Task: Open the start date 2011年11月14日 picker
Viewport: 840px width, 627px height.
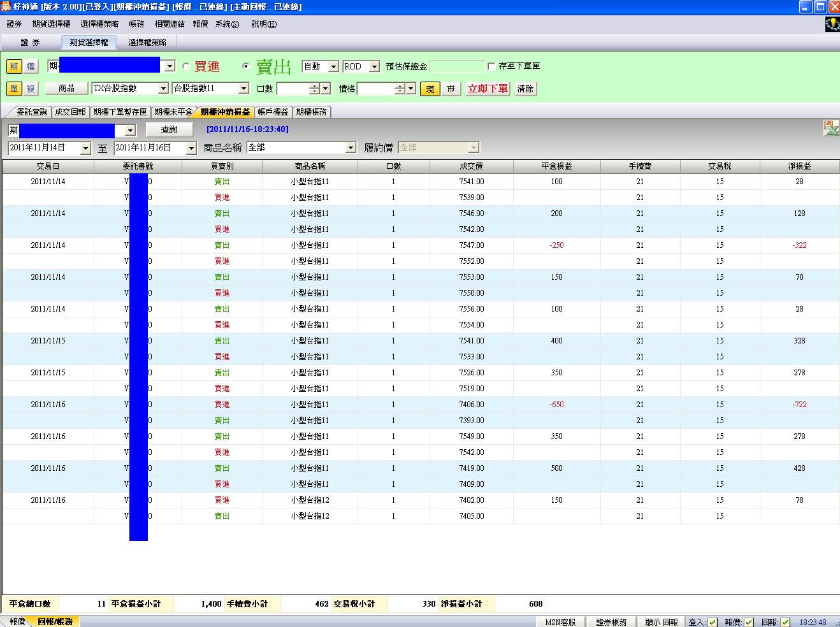Action: tap(86, 148)
